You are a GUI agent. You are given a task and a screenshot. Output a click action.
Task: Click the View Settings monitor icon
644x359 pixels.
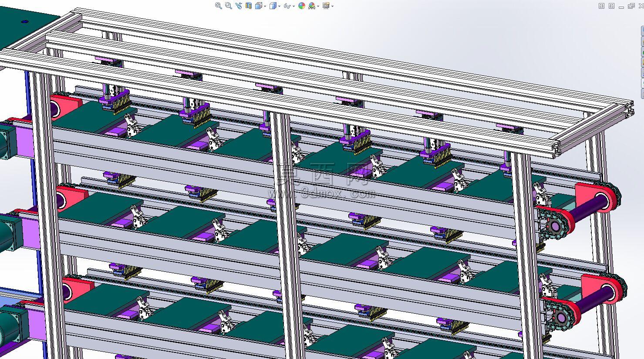point(326,6)
